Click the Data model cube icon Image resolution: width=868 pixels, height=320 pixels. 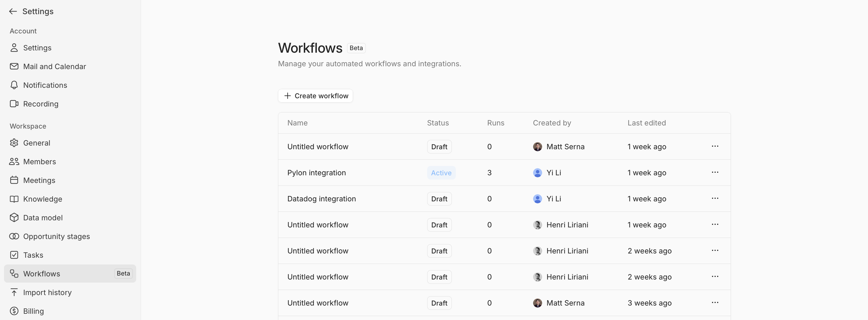pyautogui.click(x=14, y=217)
